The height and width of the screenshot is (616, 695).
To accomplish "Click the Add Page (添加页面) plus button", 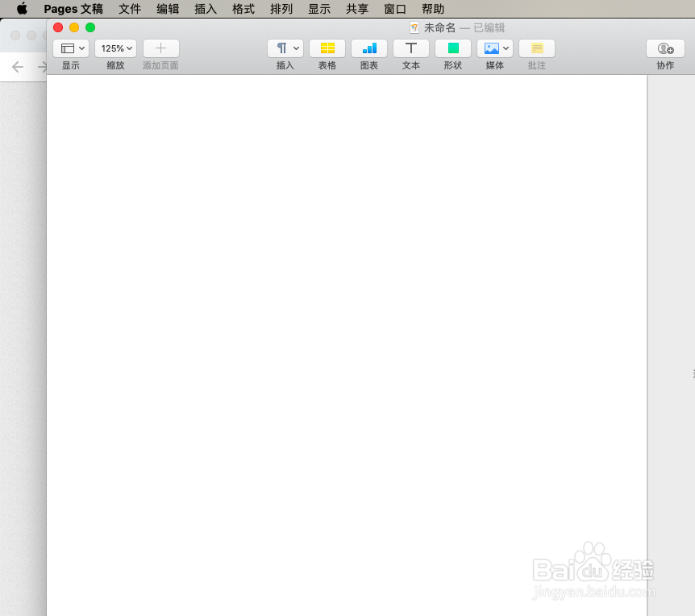I will tap(161, 48).
